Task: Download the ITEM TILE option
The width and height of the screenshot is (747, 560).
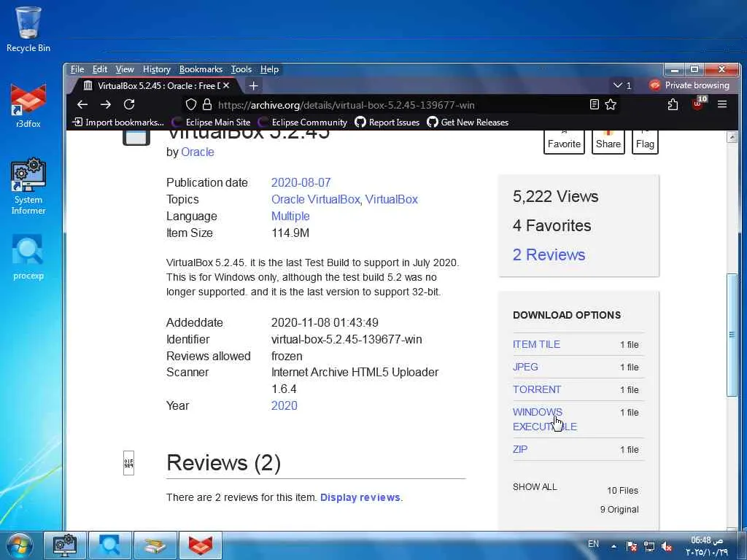Action: [x=536, y=344]
